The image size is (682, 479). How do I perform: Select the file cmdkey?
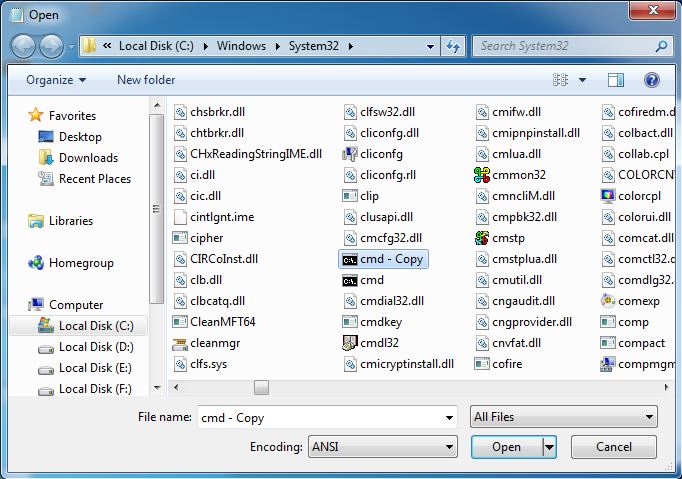(372, 322)
